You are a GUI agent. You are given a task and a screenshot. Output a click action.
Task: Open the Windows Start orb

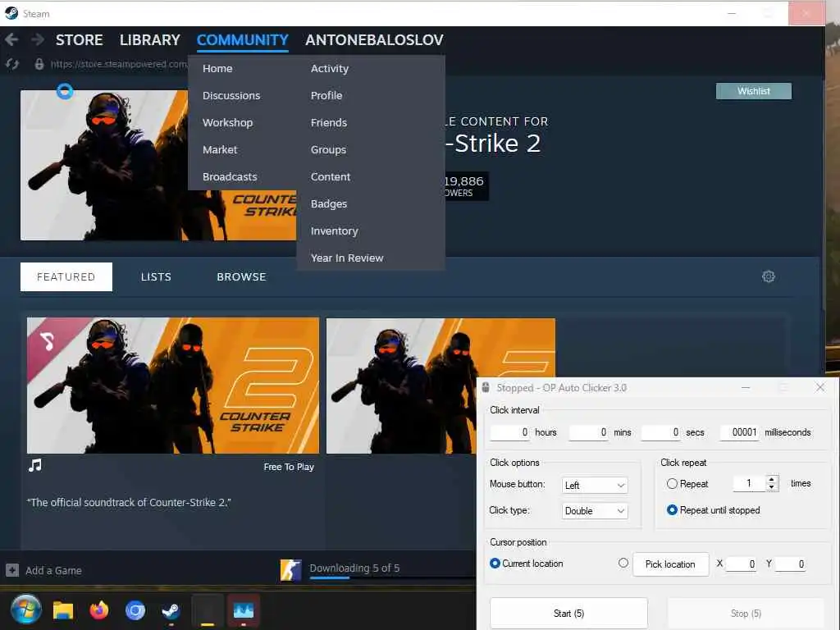click(x=25, y=609)
